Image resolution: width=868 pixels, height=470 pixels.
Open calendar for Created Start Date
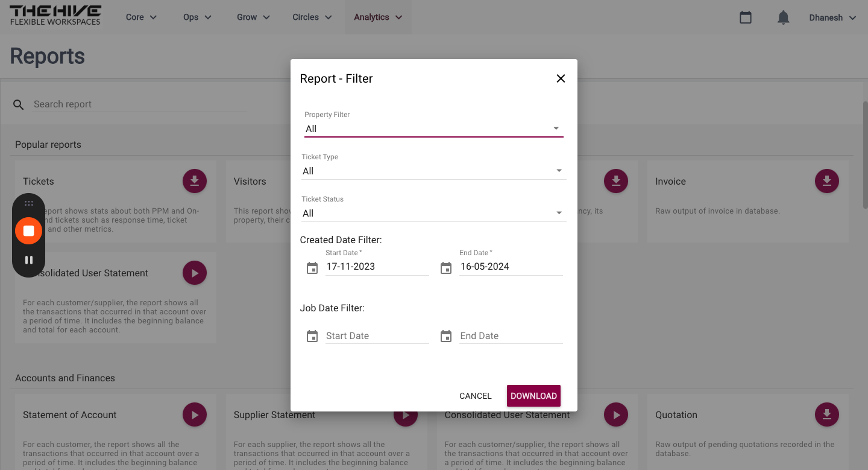(312, 268)
